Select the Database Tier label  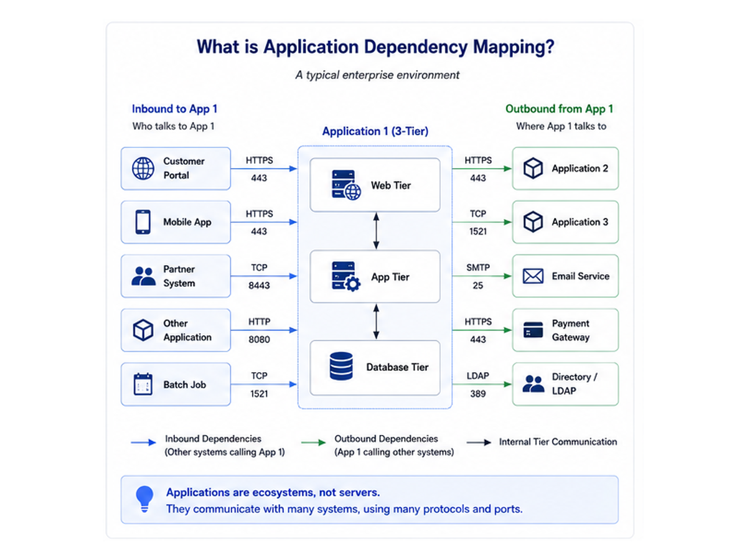tap(397, 367)
